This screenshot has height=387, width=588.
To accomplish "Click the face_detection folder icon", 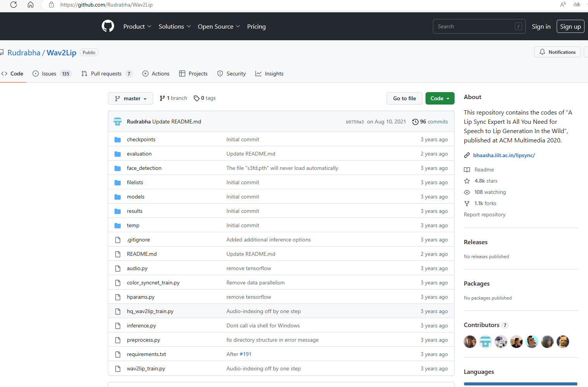I will [x=118, y=168].
